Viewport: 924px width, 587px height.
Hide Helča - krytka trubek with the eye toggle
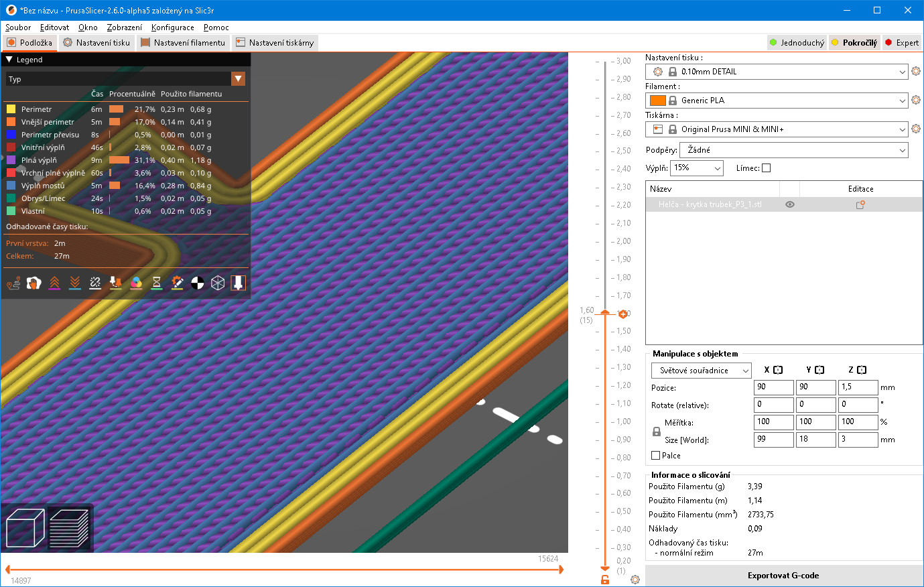(789, 204)
